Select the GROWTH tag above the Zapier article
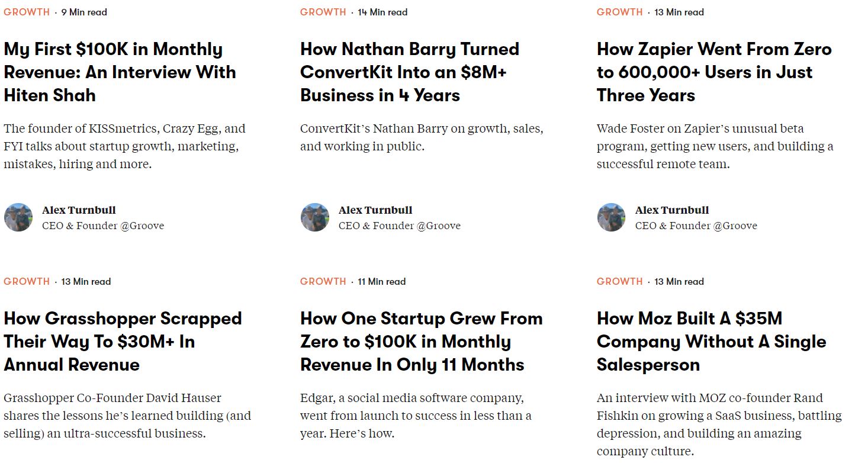868x463 pixels. (x=620, y=12)
